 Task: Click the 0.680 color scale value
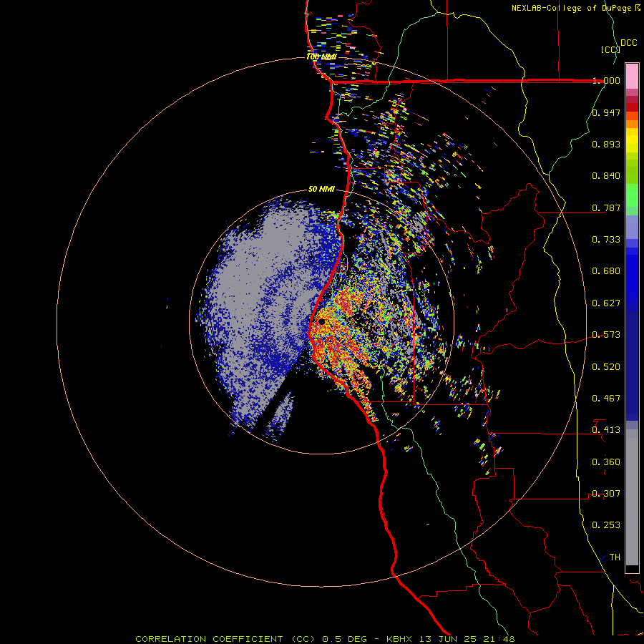(606, 271)
